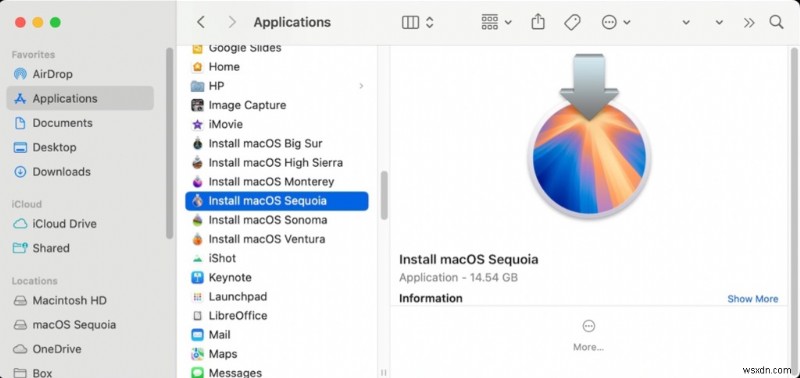Screen dimensions: 800x378
Task: Select Install macOS Big Sur
Action: click(x=277, y=143)
